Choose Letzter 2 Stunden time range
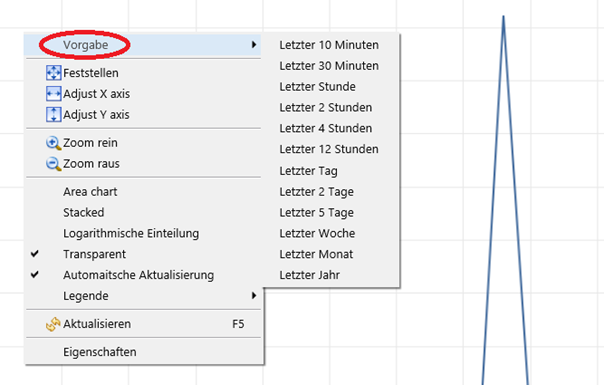 pyautogui.click(x=326, y=107)
